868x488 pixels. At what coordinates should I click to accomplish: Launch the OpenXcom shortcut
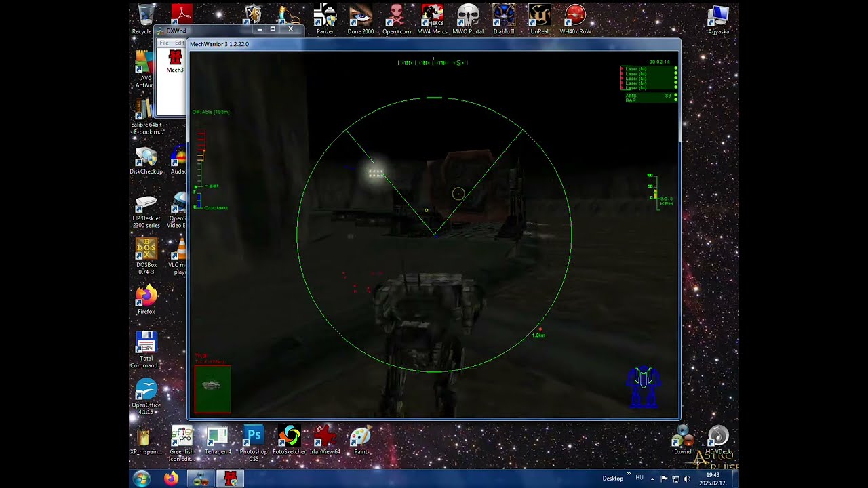pyautogui.click(x=397, y=18)
